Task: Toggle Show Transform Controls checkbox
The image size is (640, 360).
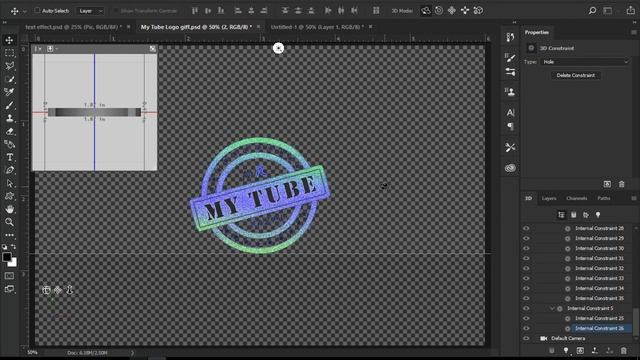Action: (x=115, y=11)
